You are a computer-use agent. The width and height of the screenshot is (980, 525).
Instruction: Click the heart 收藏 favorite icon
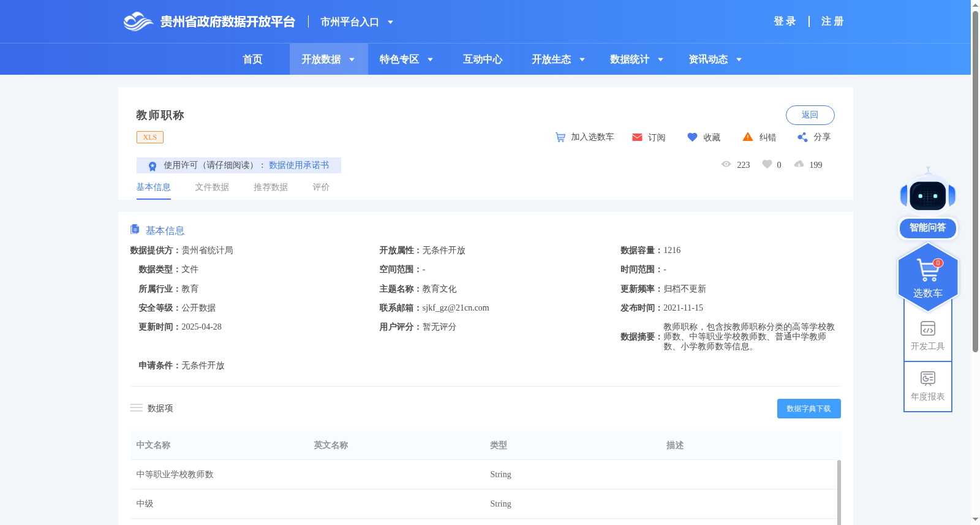click(692, 137)
